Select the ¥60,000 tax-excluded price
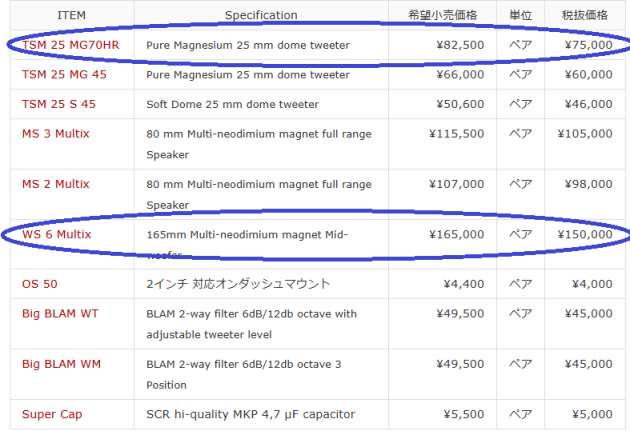630x431 pixels. [x=589, y=75]
